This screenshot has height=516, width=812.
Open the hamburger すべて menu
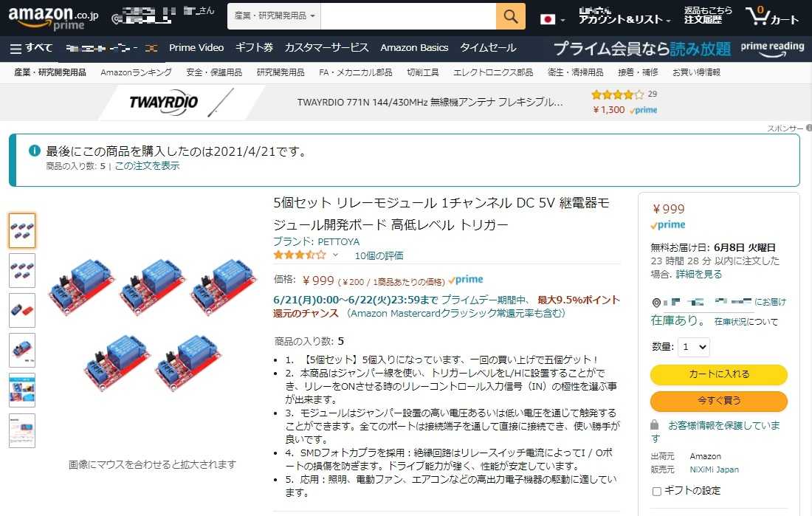point(31,48)
